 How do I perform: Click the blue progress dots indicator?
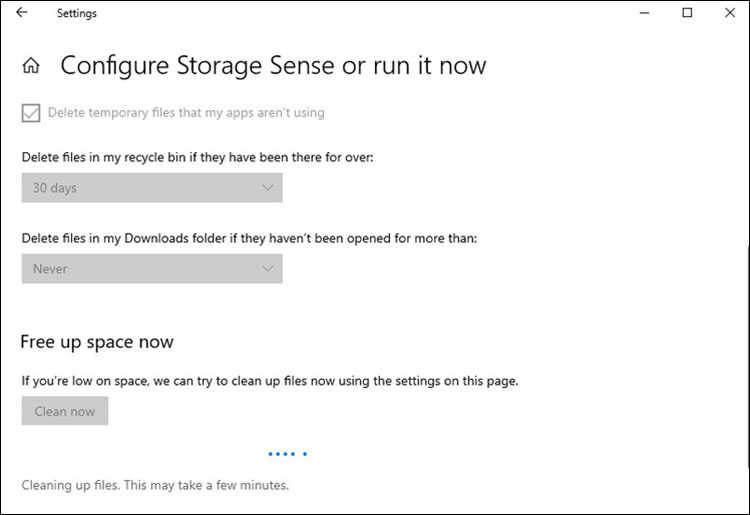point(287,454)
